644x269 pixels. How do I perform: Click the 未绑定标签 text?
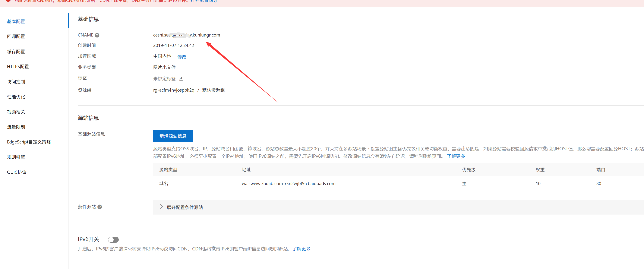click(164, 79)
